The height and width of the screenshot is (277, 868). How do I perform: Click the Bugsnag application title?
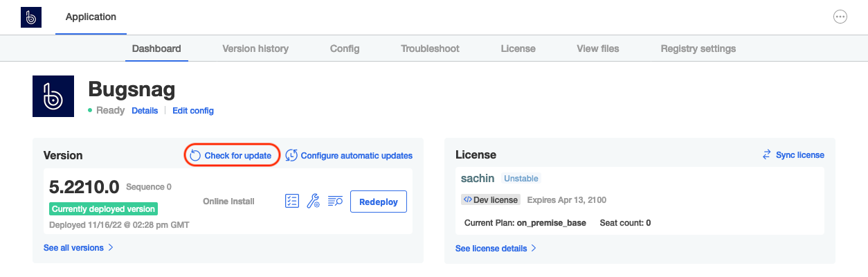pyautogui.click(x=132, y=89)
